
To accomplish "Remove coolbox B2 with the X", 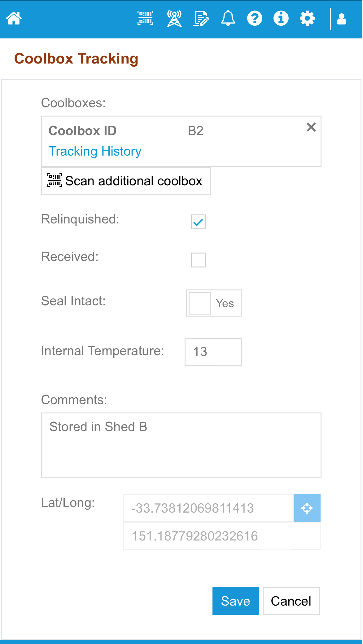I will tap(311, 127).
